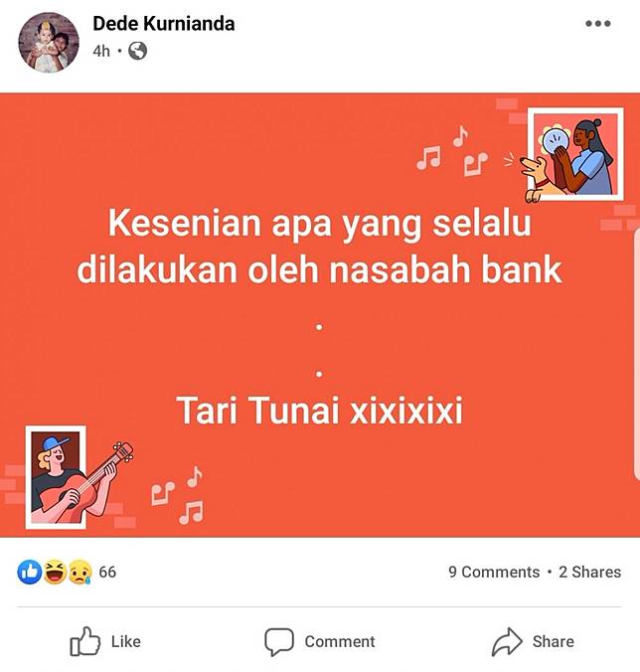View the 2 Shares link
The image size is (640, 672).
(590, 573)
